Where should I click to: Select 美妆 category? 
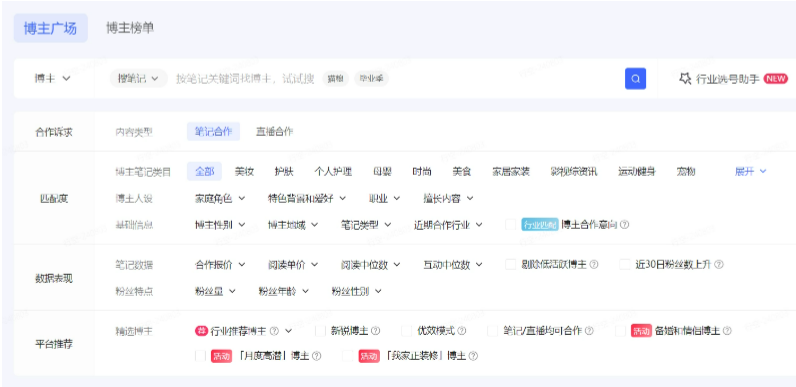pos(244,172)
